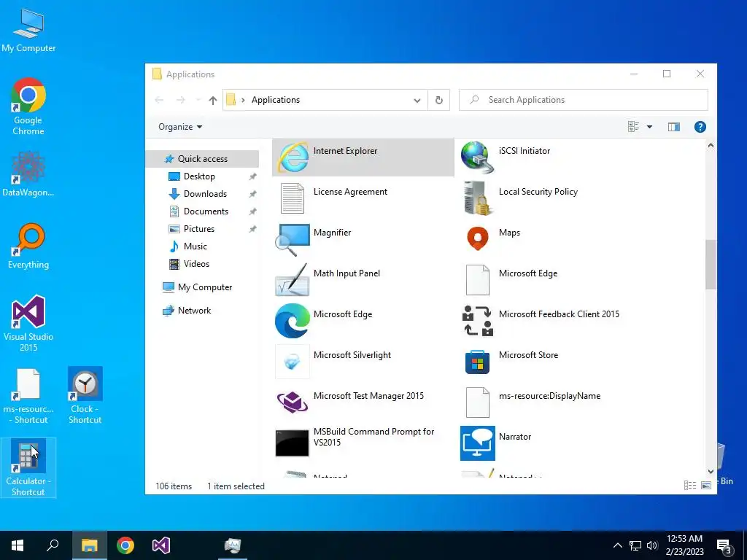Viewport: 747px width, 560px height.
Task: Open Quick access in navigation pane
Action: [203, 158]
